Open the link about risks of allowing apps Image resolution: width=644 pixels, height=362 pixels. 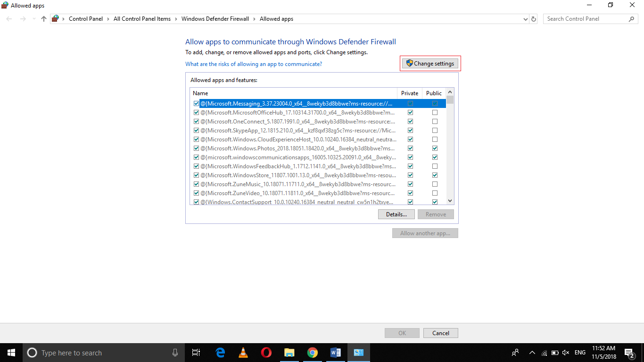coord(254,64)
